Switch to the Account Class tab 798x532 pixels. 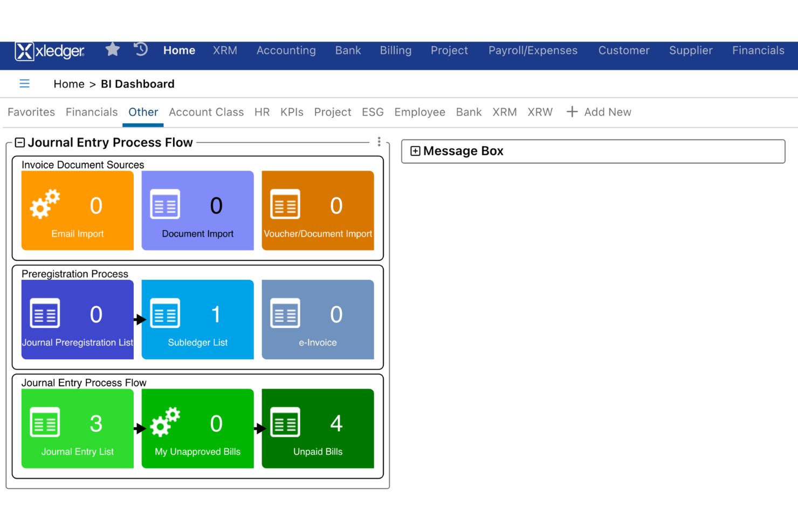[206, 112]
